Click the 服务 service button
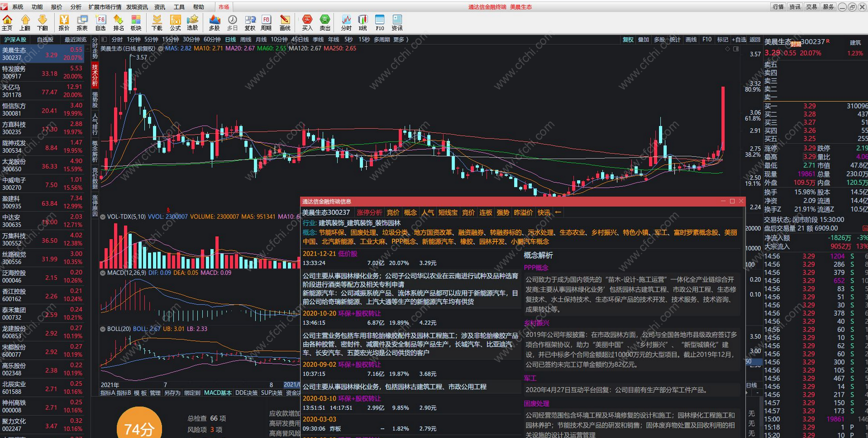The width and height of the screenshot is (868, 438). [x=828, y=7]
